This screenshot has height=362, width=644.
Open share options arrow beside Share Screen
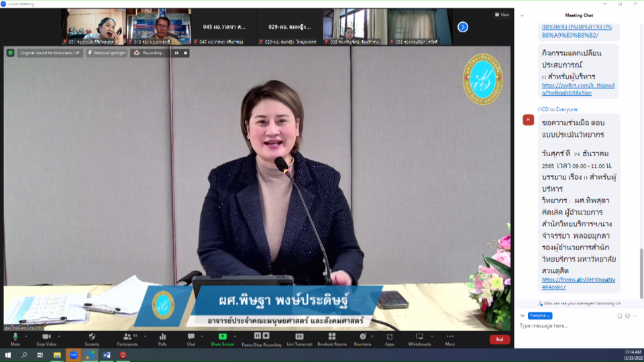[235, 337]
